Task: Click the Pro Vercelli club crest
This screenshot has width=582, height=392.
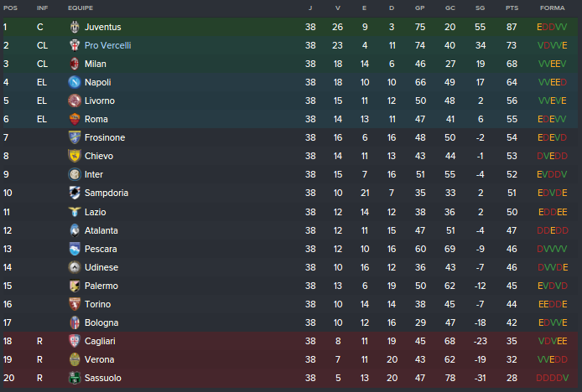Action: click(x=75, y=45)
